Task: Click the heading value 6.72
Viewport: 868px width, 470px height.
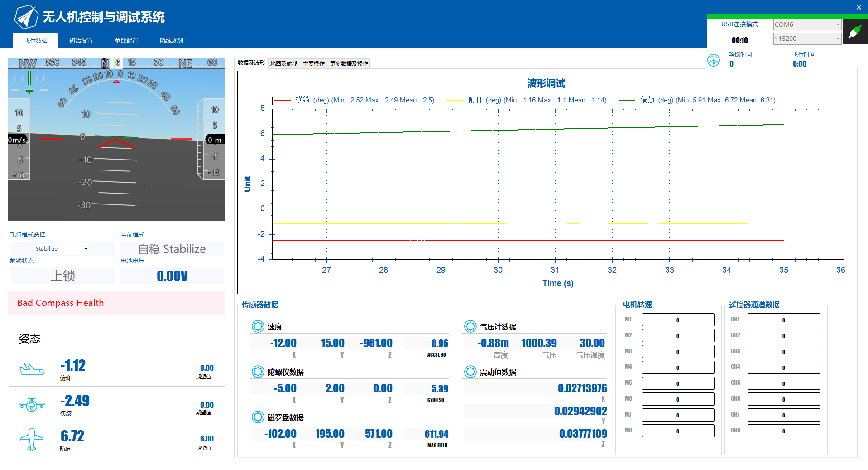Action: pos(72,436)
